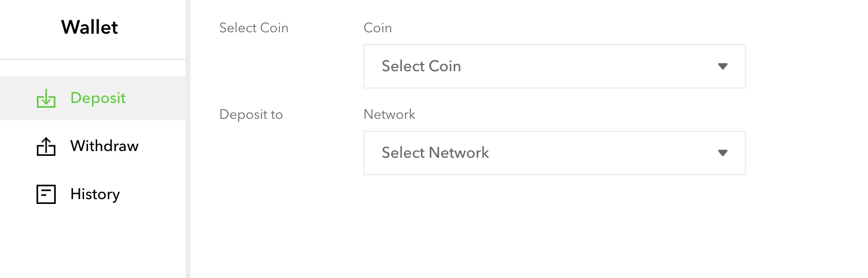Click the History document icon
868x278 pixels.
click(46, 194)
